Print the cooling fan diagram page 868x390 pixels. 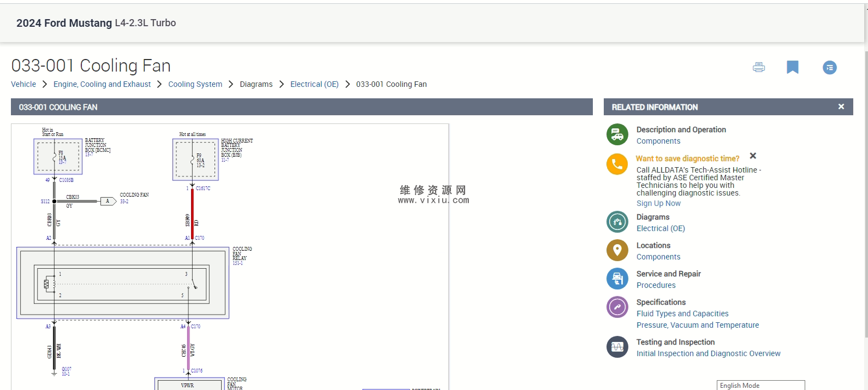point(759,67)
